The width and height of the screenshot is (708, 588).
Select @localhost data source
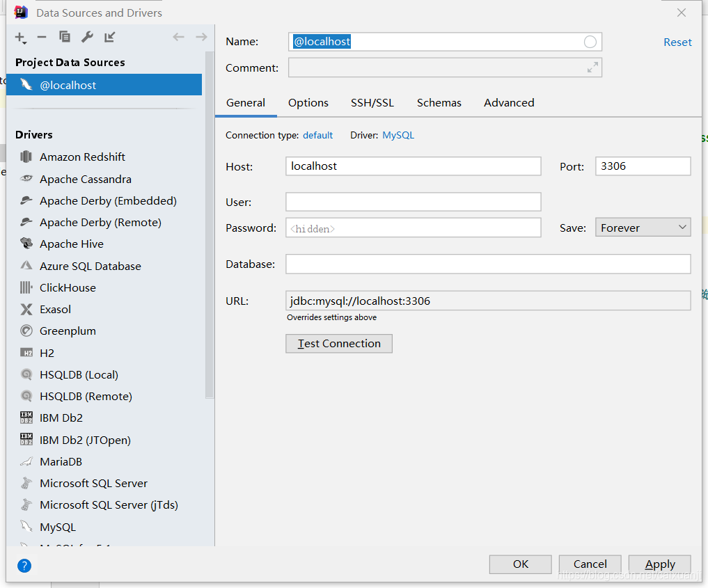point(104,85)
